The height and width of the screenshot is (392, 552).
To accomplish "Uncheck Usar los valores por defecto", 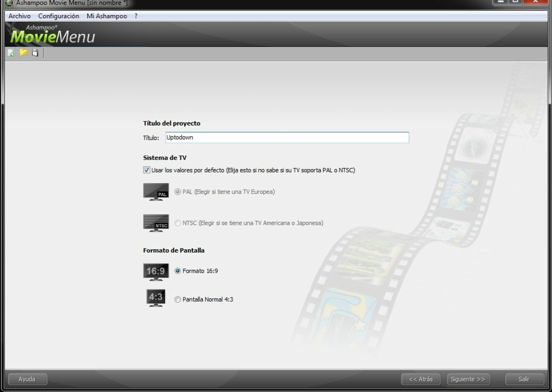I will point(147,170).
